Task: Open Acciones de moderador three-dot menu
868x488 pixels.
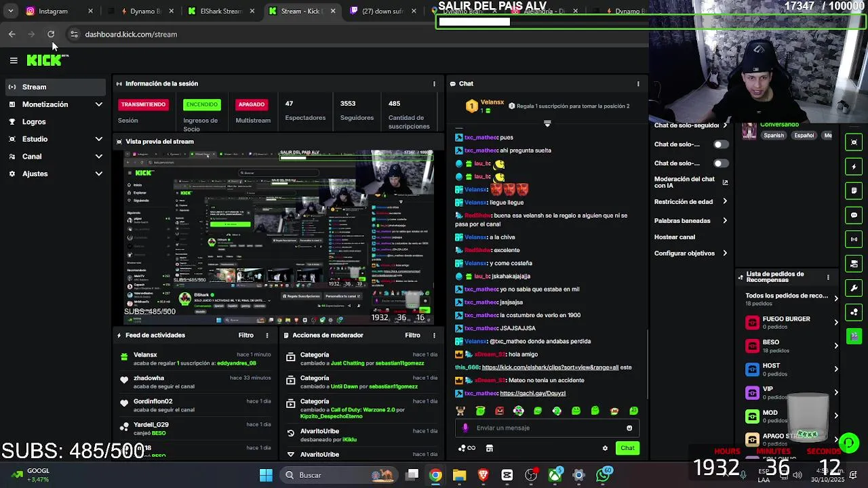Action: (x=434, y=335)
